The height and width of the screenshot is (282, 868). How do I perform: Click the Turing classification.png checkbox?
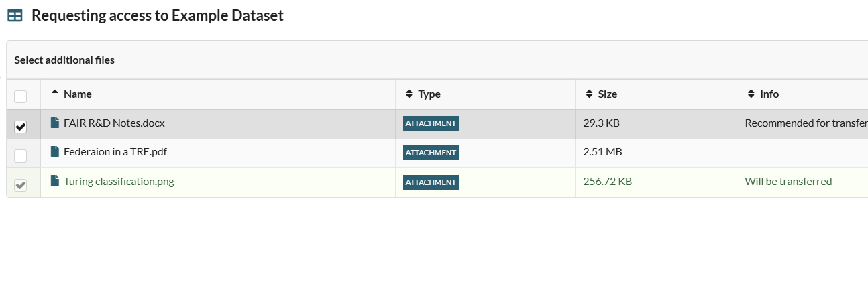21,185
